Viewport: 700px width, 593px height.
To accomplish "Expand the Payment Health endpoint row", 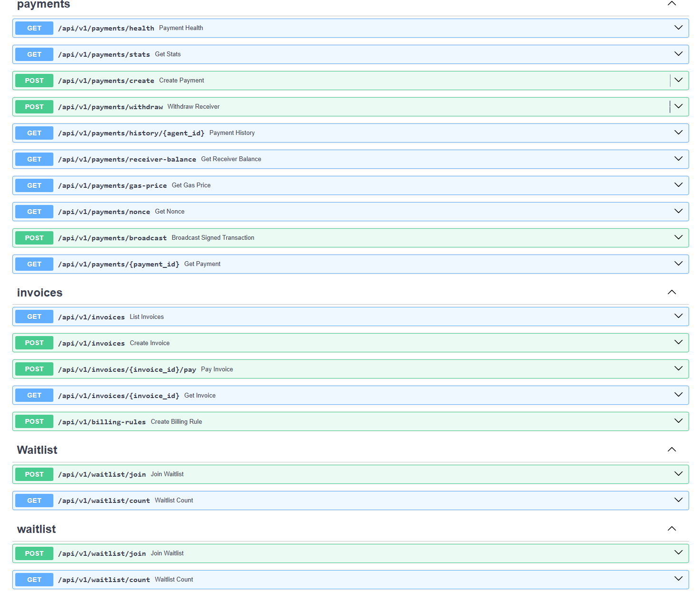I will point(678,28).
